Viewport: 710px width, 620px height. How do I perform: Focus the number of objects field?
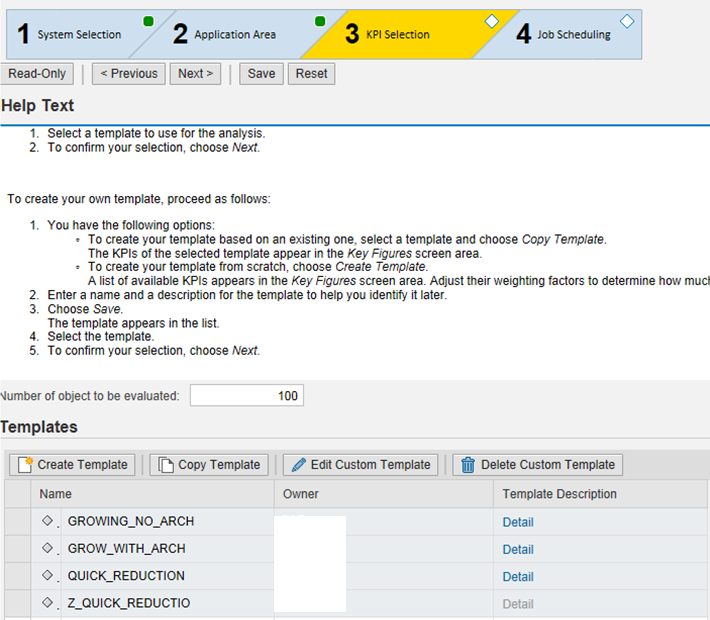point(247,395)
